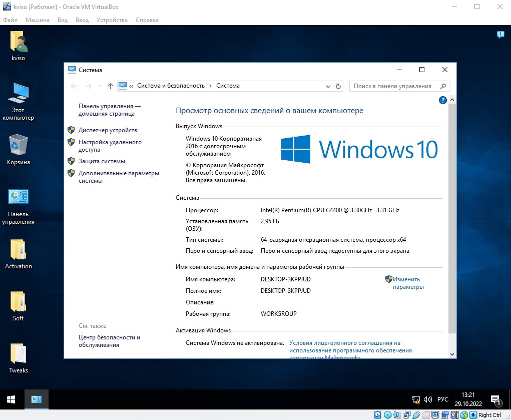Viewport: 511px width, 420px height.
Task: Expand the address bar history dropdown
Action: click(x=328, y=86)
